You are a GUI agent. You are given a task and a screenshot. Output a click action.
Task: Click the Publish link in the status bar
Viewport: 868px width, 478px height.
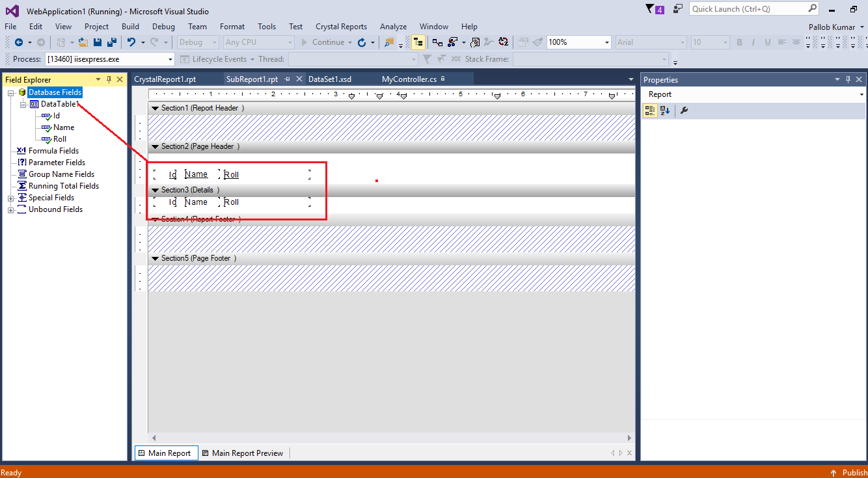(854, 472)
